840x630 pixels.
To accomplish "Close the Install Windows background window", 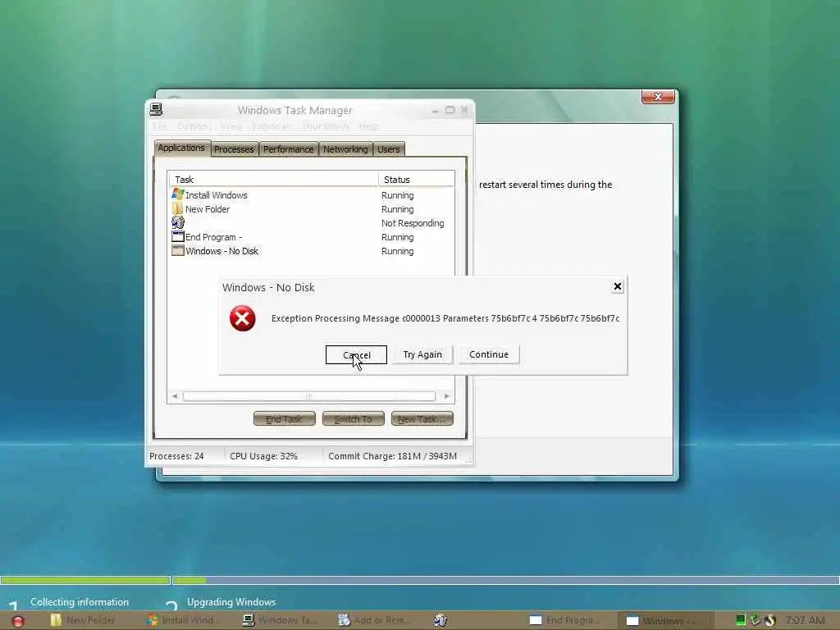I will point(658,97).
